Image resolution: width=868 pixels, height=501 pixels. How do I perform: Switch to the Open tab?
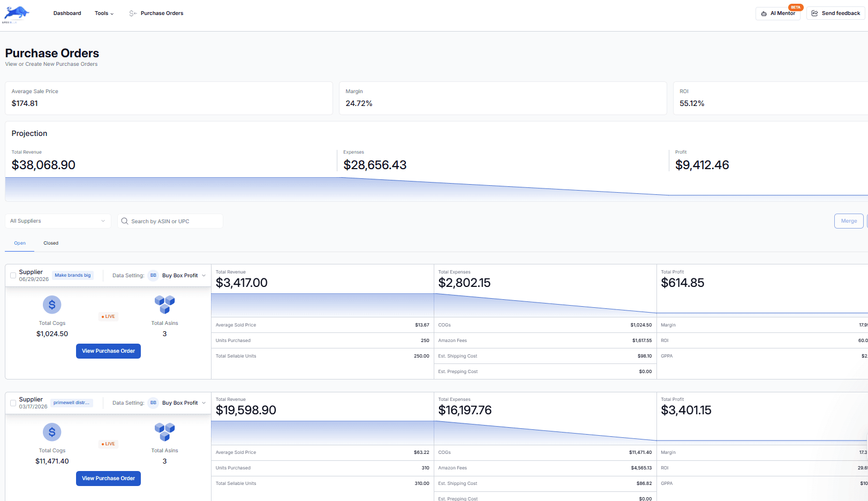coord(20,243)
